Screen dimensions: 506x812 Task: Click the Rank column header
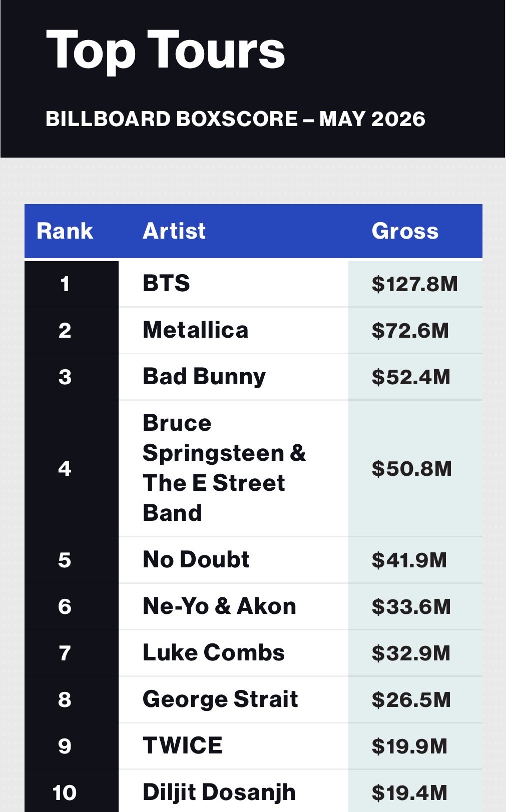click(65, 231)
